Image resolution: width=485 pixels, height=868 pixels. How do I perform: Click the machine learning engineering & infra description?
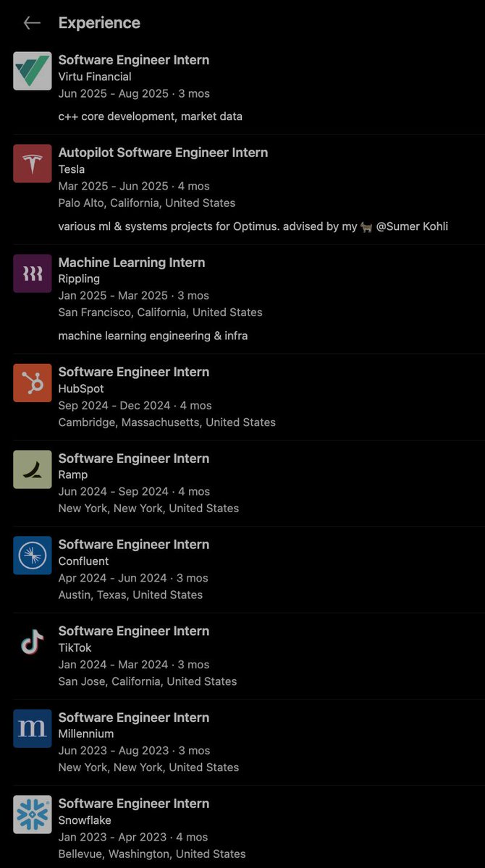[x=153, y=336]
